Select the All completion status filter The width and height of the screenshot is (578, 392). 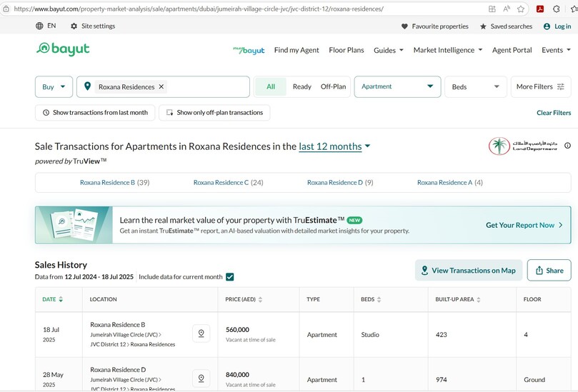[271, 86]
